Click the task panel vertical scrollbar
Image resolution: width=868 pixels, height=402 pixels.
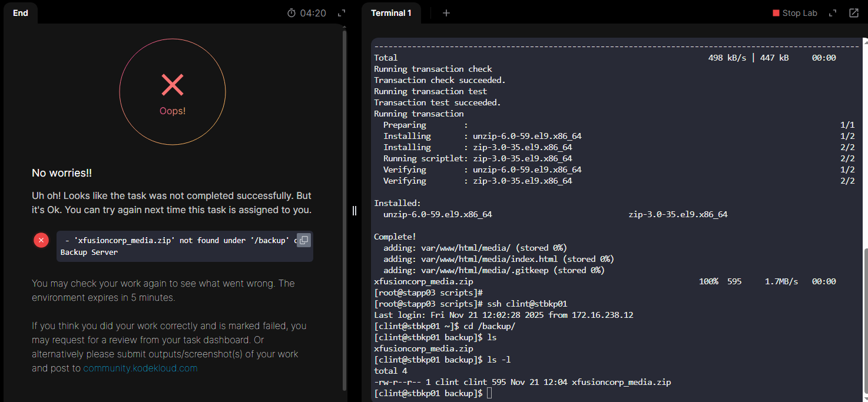point(344,206)
